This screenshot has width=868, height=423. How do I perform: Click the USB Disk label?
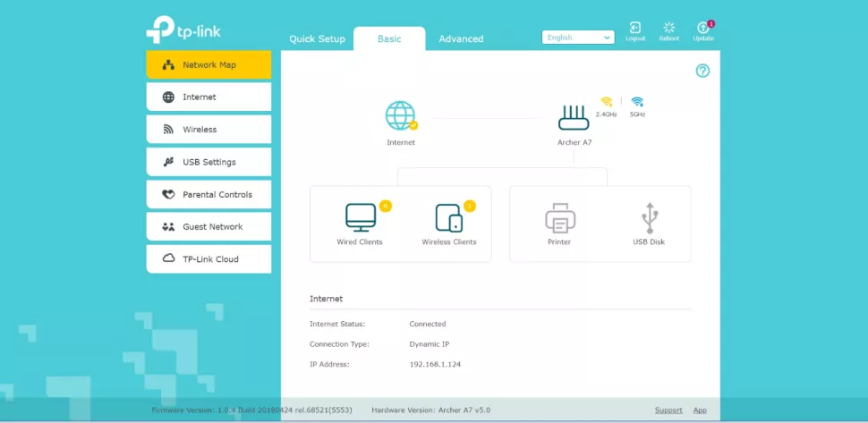(x=649, y=242)
